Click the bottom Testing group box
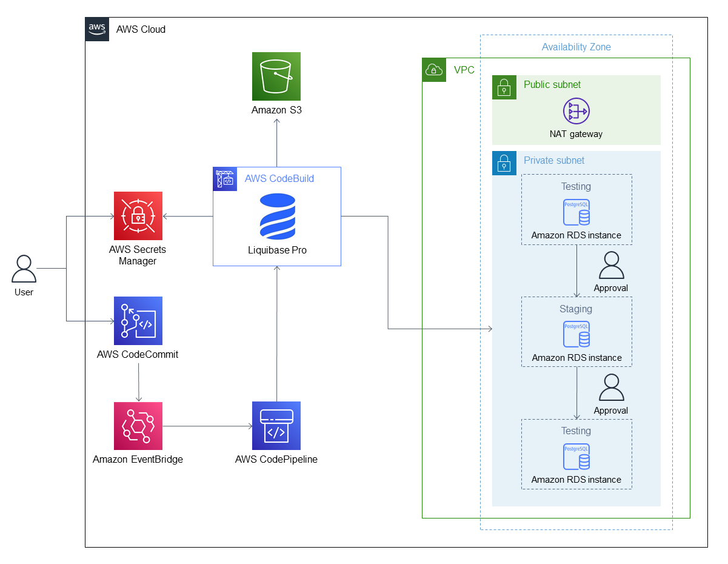This screenshot has width=728, height=564. [576, 454]
